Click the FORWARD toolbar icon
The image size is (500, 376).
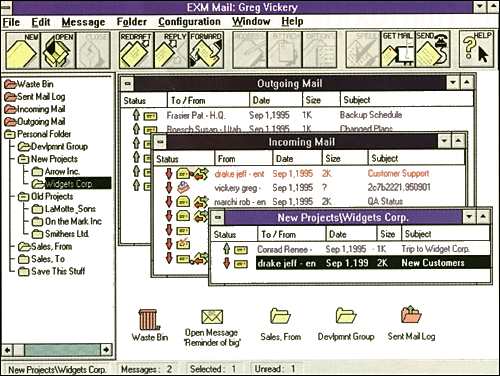tap(206, 50)
